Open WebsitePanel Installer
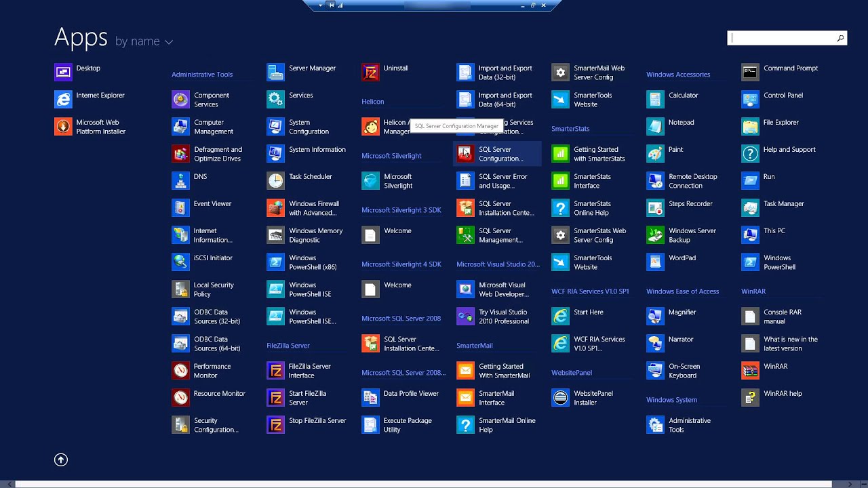868x488 pixels. (x=583, y=398)
